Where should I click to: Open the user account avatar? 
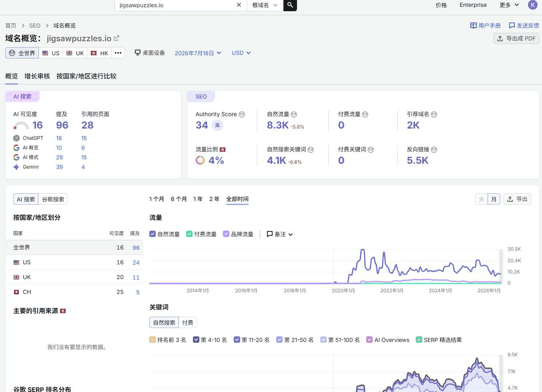533,5
